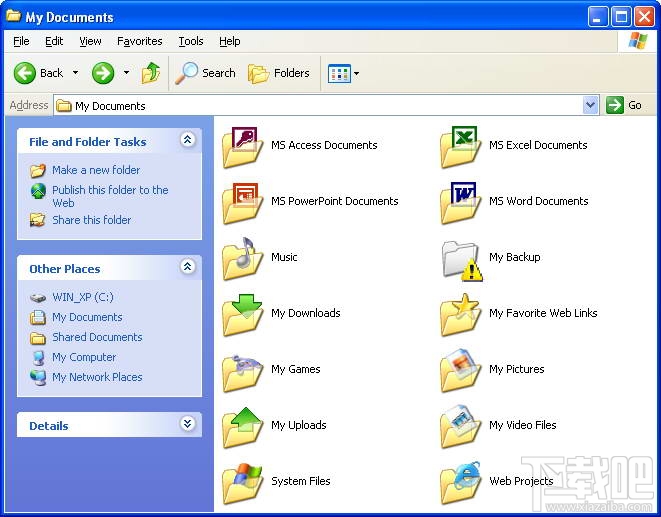Select the My Games folder icon
The image size is (661, 517).
[x=242, y=370]
